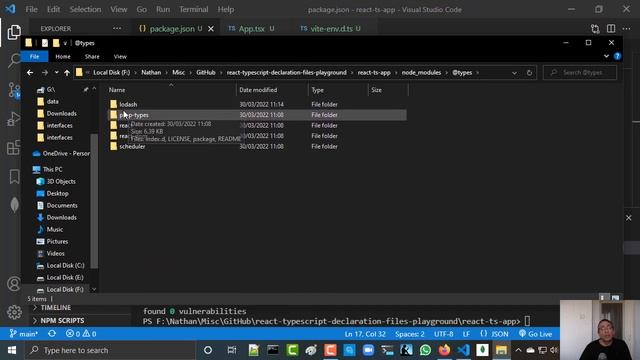Open editor More Actions ellipsis
The image size is (640, 360).
coord(627,29)
